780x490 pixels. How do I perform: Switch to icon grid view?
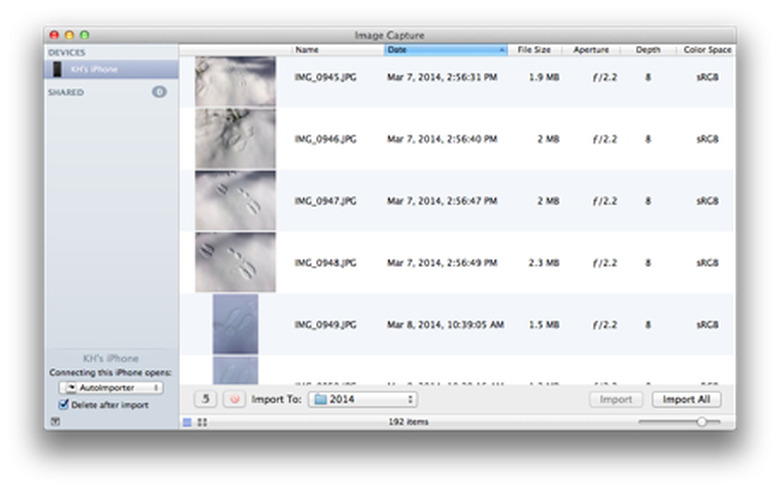coord(202,422)
